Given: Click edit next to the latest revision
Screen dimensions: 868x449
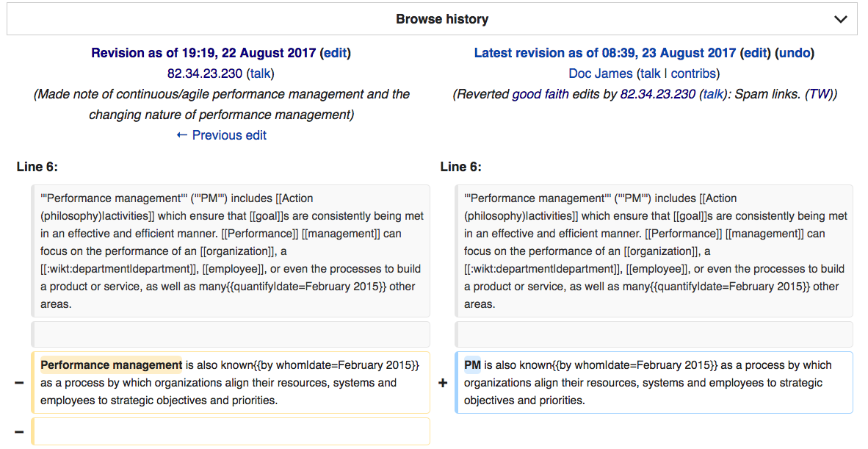Looking at the screenshot, I should tap(755, 53).
